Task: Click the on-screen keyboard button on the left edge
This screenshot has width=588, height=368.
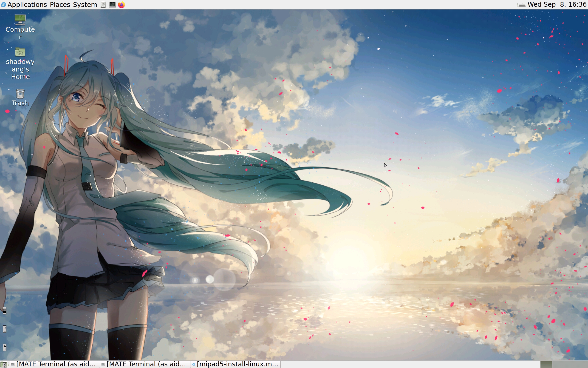Action: click(x=5, y=311)
